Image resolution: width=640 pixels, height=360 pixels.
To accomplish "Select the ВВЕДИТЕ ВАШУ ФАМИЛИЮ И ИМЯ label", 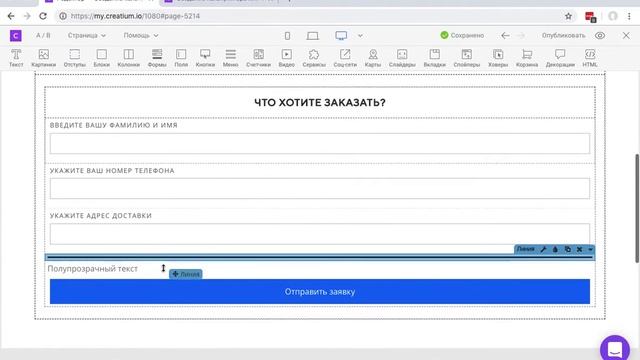I will (113, 125).
